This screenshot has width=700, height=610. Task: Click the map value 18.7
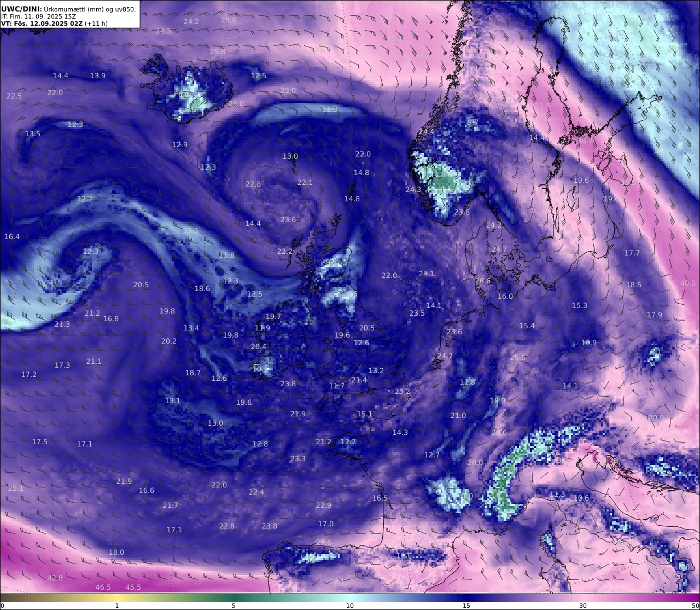tap(192, 373)
